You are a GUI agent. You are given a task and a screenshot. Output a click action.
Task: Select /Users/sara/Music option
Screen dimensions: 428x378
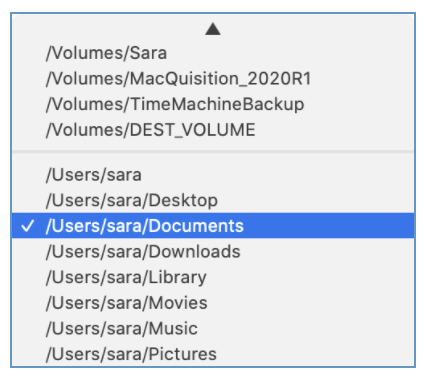(x=213, y=328)
